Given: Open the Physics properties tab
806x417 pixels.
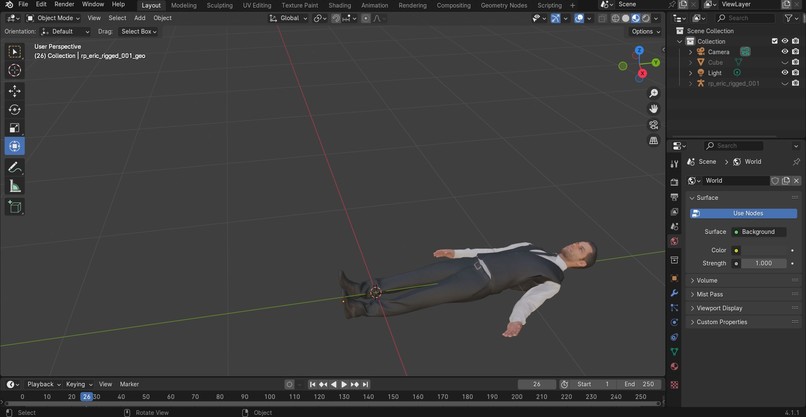Looking at the screenshot, I should pos(674,322).
